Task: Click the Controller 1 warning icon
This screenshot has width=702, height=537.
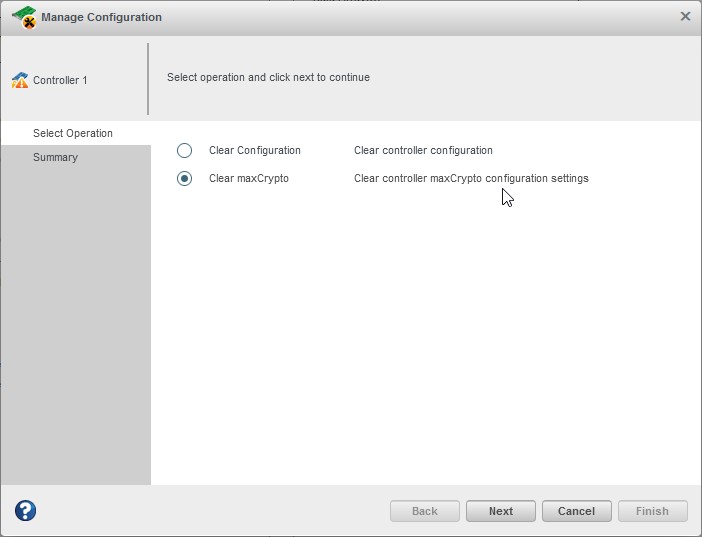Action: [x=20, y=80]
